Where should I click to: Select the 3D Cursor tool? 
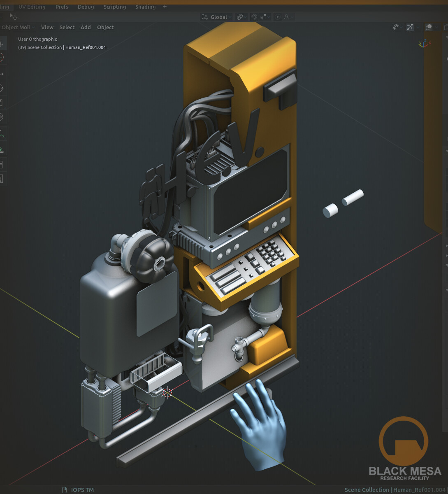pos(3,58)
